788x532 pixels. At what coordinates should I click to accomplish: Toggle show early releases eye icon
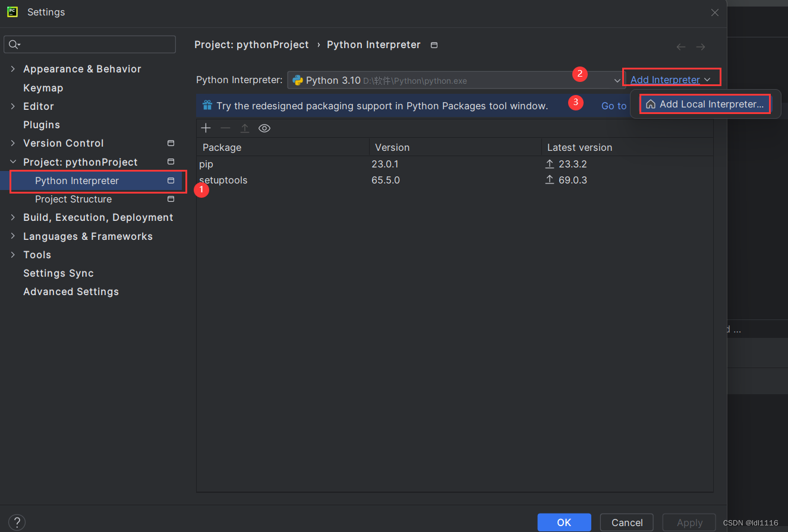click(x=264, y=128)
